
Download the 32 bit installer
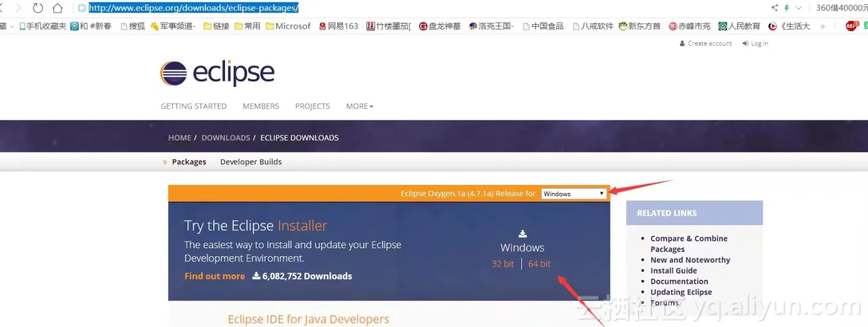tap(503, 264)
